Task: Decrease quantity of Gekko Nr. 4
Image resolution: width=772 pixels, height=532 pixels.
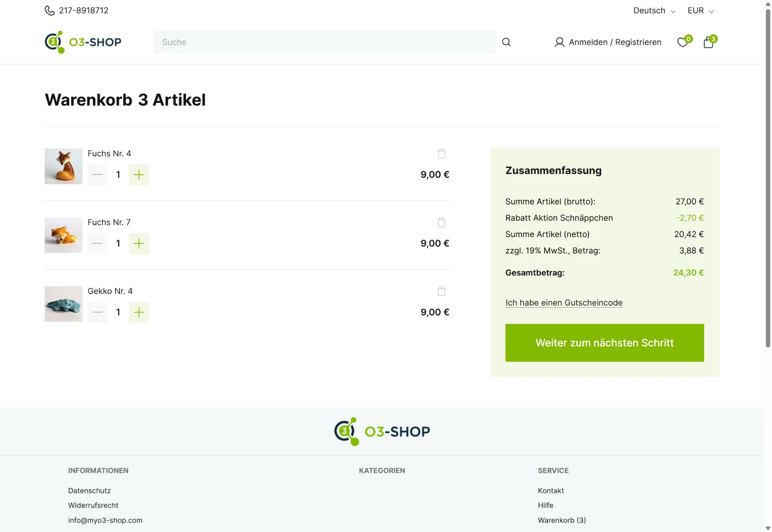Action: point(98,312)
